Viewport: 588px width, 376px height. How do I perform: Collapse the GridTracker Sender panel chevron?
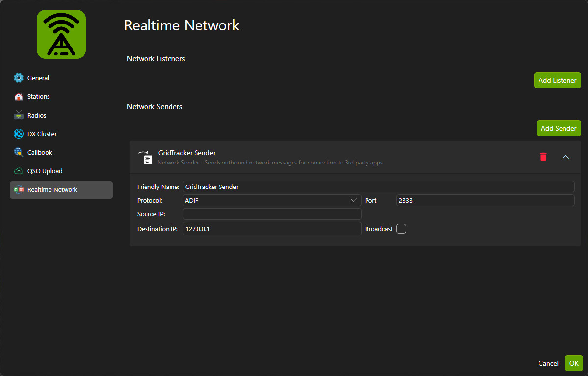pos(566,157)
